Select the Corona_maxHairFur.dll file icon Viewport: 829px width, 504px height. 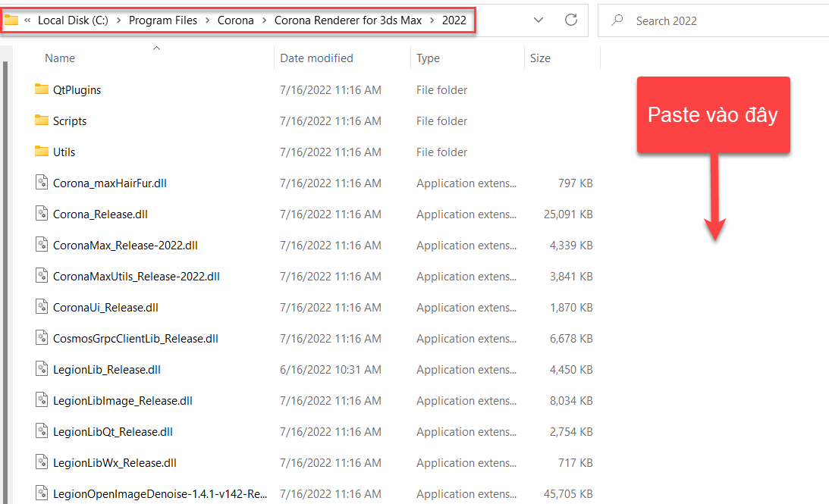tap(42, 183)
